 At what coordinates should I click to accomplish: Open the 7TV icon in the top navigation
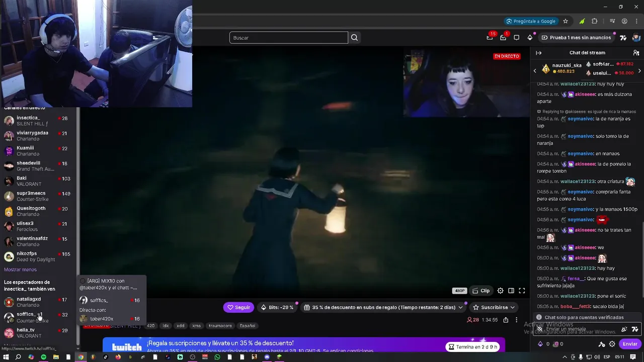623,38
